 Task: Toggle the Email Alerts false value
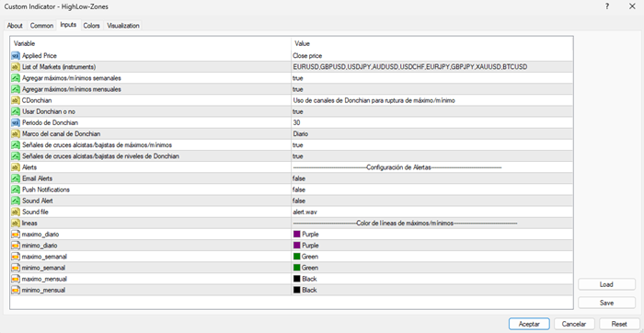tap(299, 178)
